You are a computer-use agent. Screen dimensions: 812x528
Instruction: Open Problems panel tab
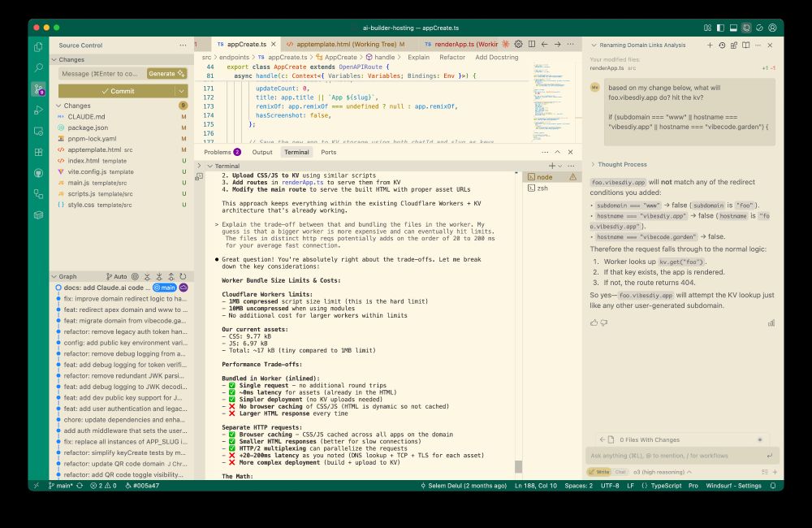coord(222,153)
